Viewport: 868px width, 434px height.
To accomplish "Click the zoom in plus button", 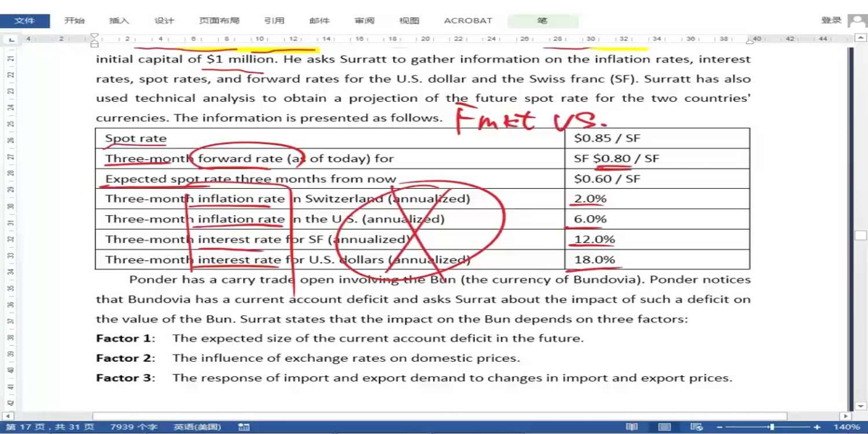I will 817,427.
